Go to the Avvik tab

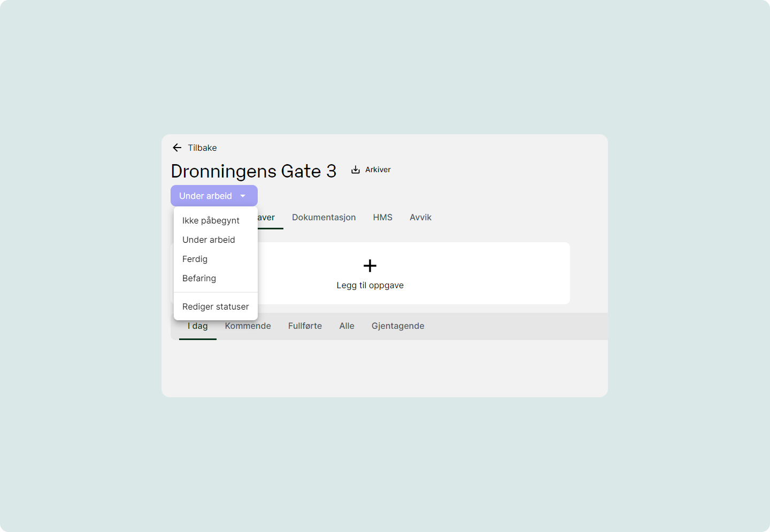coord(421,217)
